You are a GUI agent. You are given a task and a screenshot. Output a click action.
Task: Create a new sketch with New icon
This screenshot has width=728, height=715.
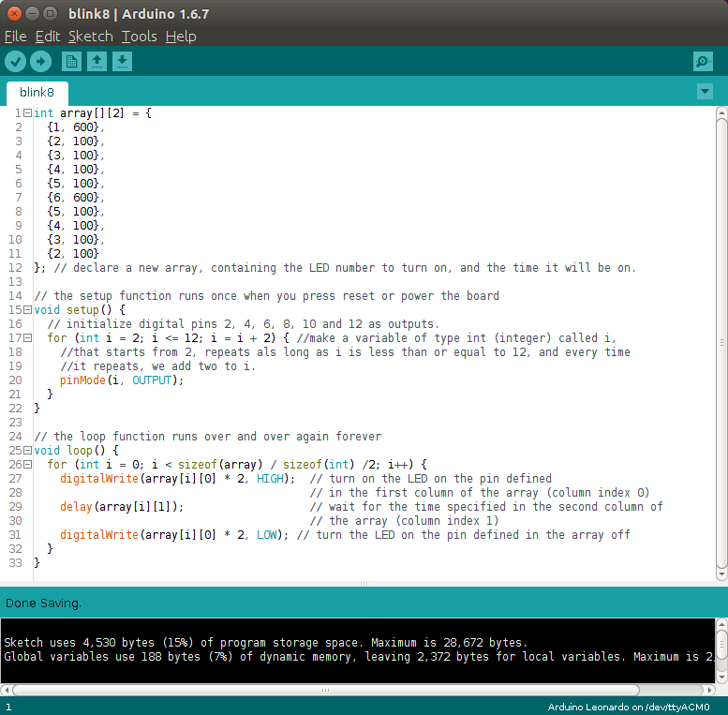71,61
